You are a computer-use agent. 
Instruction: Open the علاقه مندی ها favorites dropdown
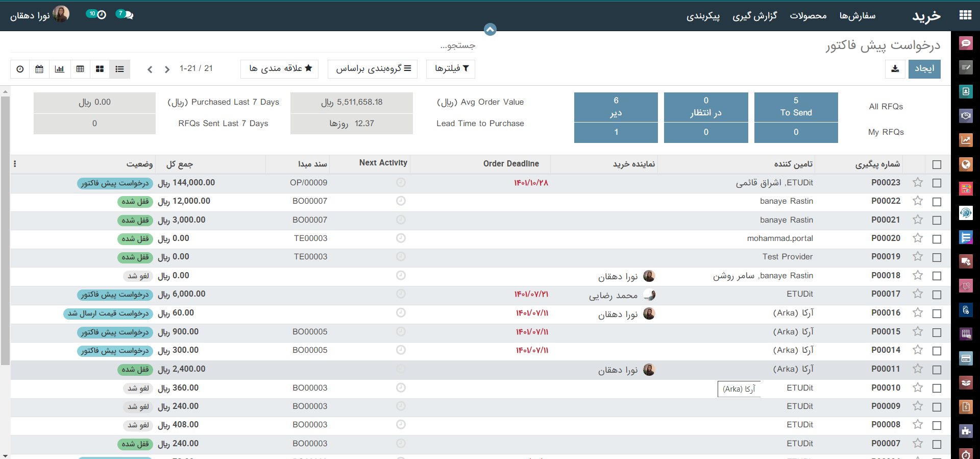click(280, 69)
